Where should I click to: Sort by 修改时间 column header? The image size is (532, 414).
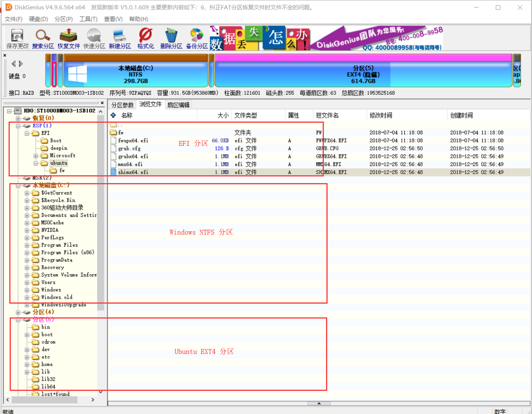pyautogui.click(x=381, y=115)
